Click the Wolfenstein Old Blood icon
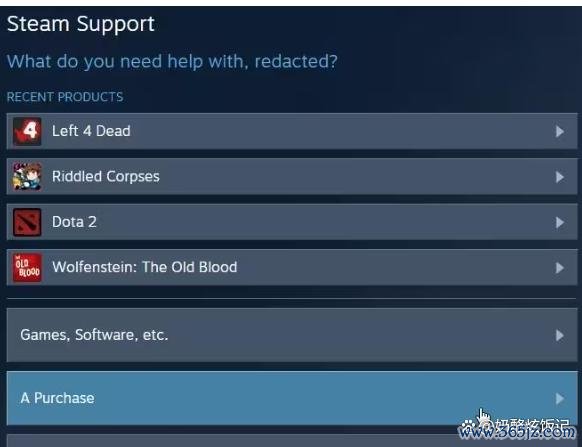Viewport: 582px width, 447px height. tap(27, 268)
